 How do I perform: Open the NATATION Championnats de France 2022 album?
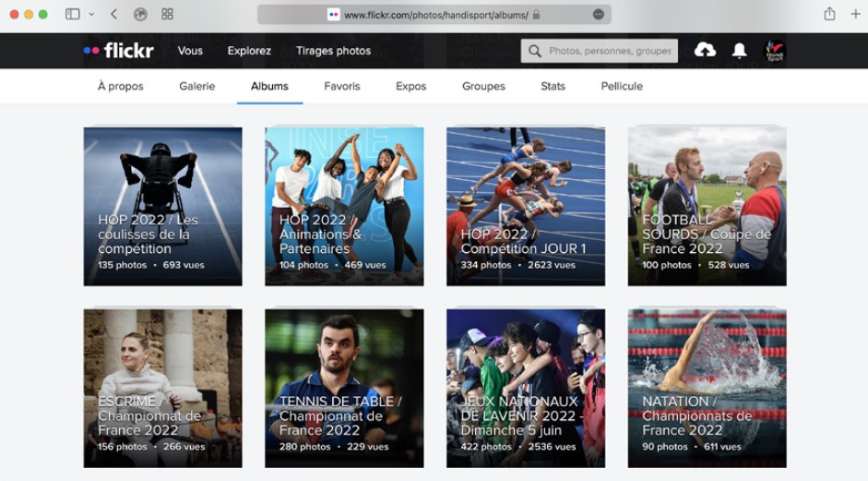click(x=707, y=388)
